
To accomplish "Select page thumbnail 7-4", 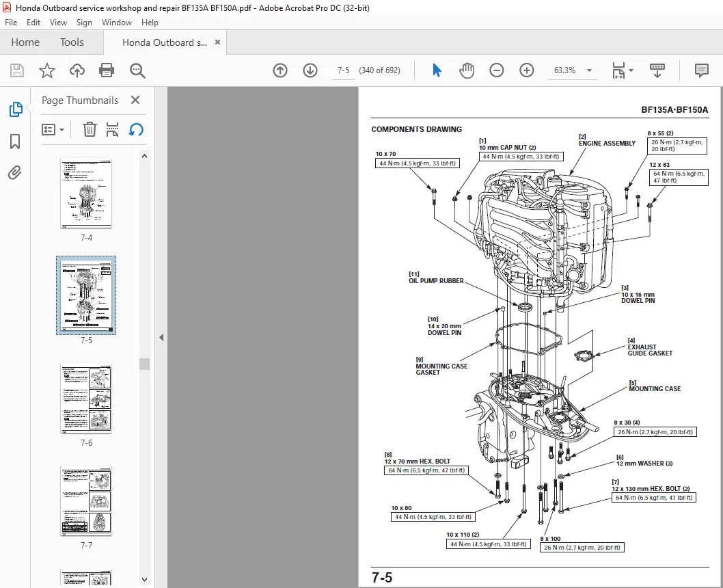I will click(86, 193).
